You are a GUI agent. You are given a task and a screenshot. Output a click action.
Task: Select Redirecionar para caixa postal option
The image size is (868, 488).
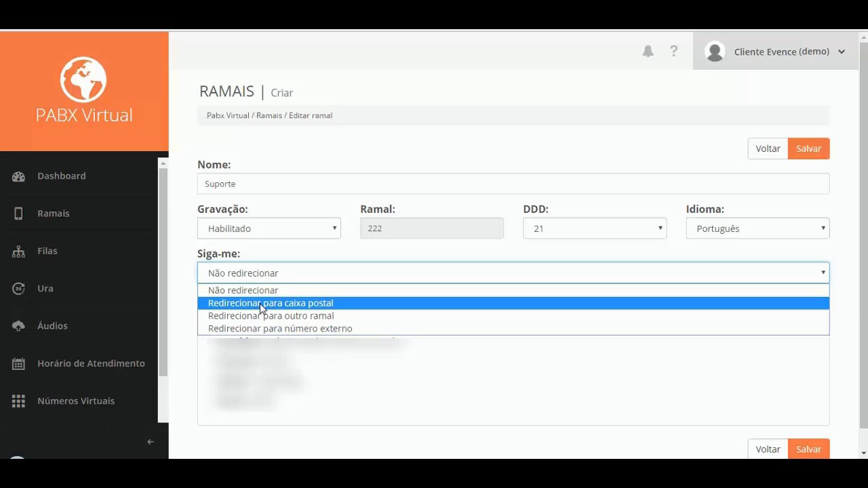tap(513, 303)
